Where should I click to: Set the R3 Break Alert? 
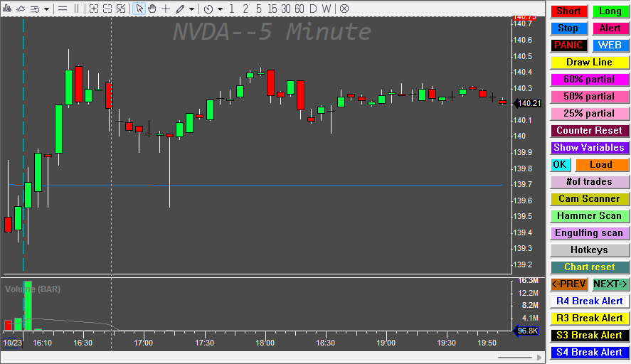point(590,318)
